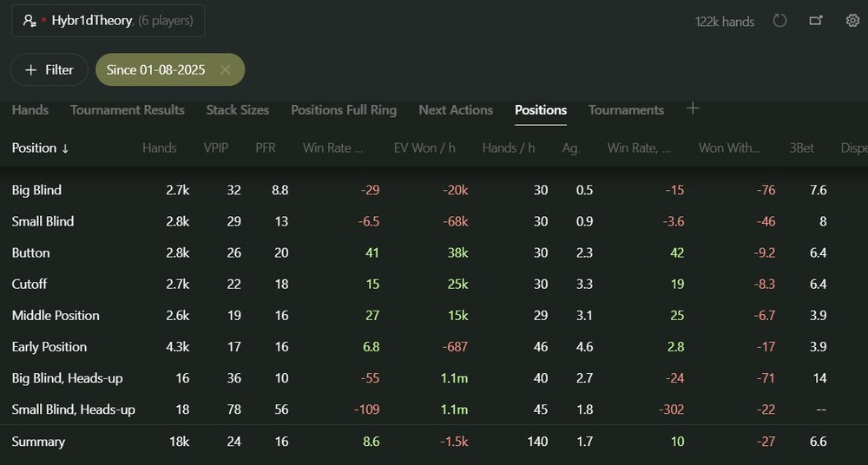Open the settings gear icon
The height and width of the screenshot is (465, 868).
[852, 21]
